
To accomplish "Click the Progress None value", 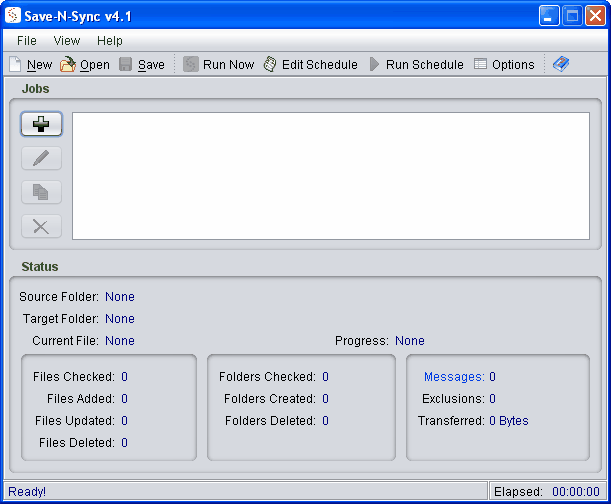I will coord(410,341).
